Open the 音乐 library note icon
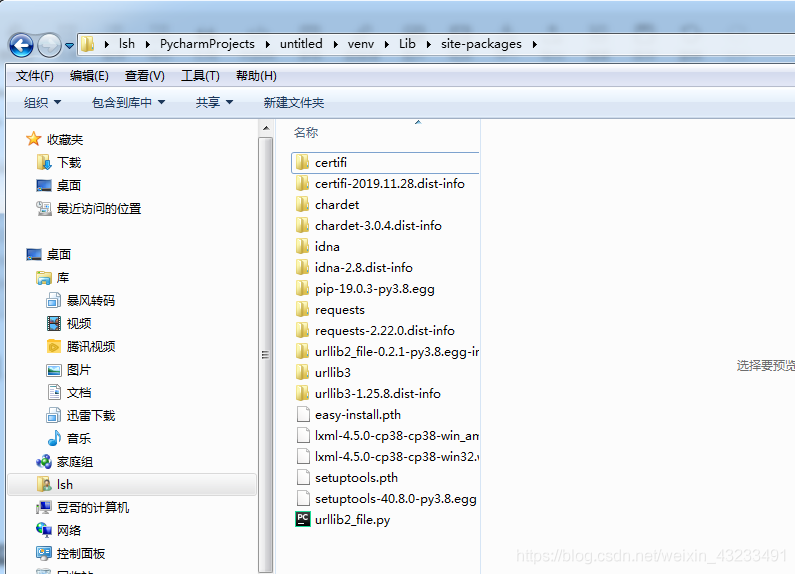The image size is (795, 574). pyautogui.click(x=54, y=439)
